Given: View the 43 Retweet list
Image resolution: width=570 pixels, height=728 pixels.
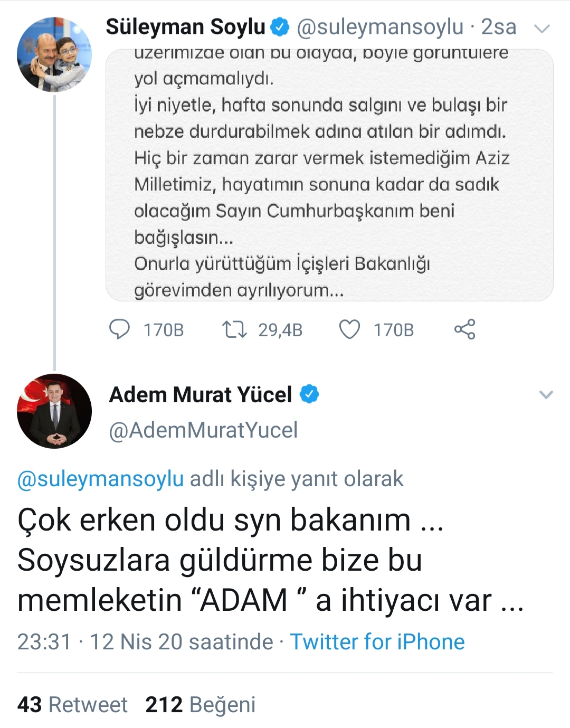Looking at the screenshot, I should click(72, 705).
